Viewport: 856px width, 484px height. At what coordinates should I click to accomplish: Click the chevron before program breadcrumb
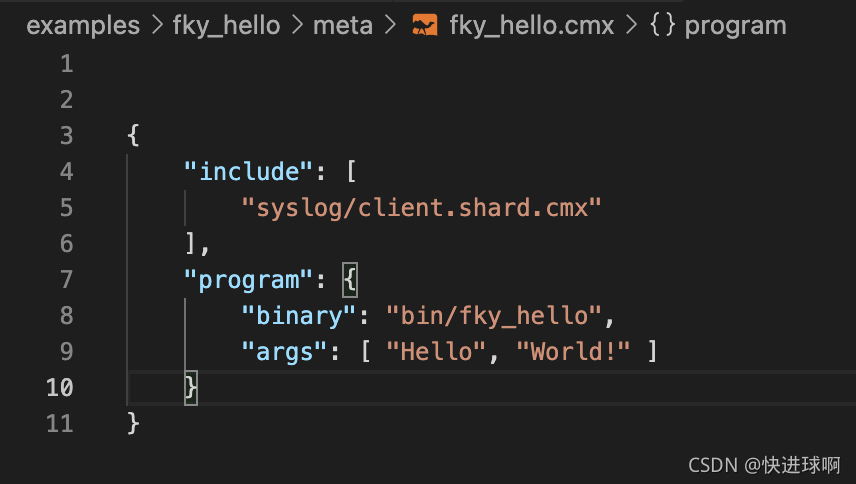pos(632,25)
